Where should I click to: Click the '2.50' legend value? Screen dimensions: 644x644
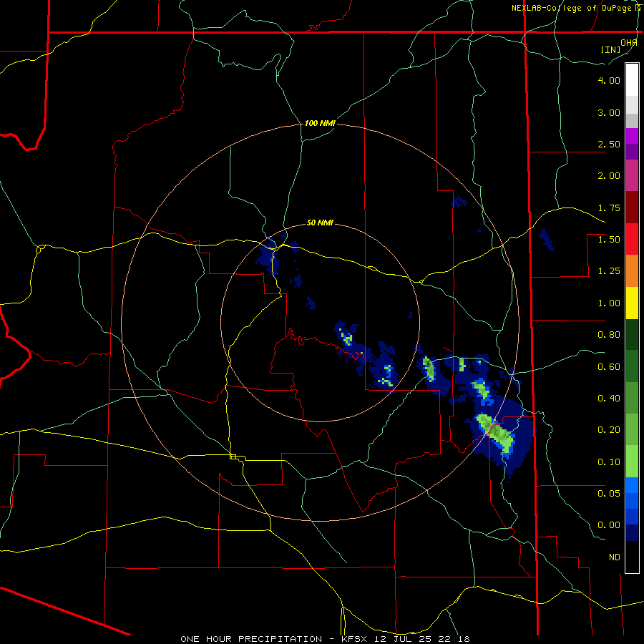[609, 144]
